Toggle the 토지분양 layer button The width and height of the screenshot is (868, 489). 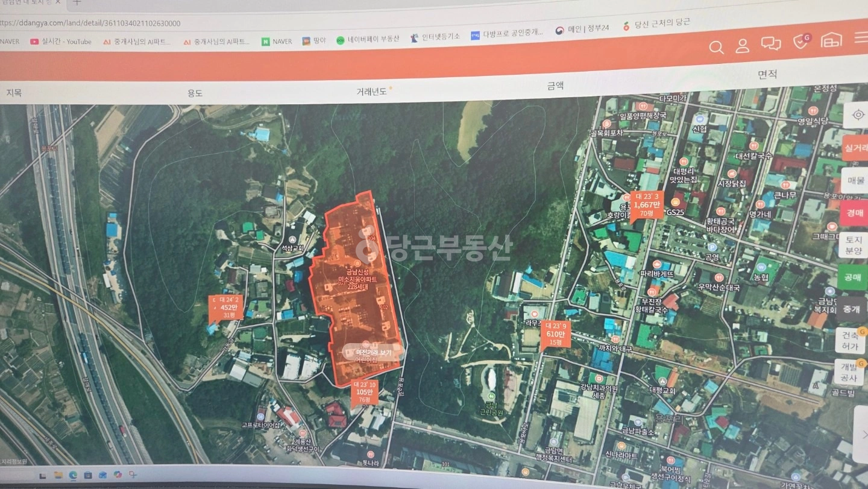coord(854,245)
